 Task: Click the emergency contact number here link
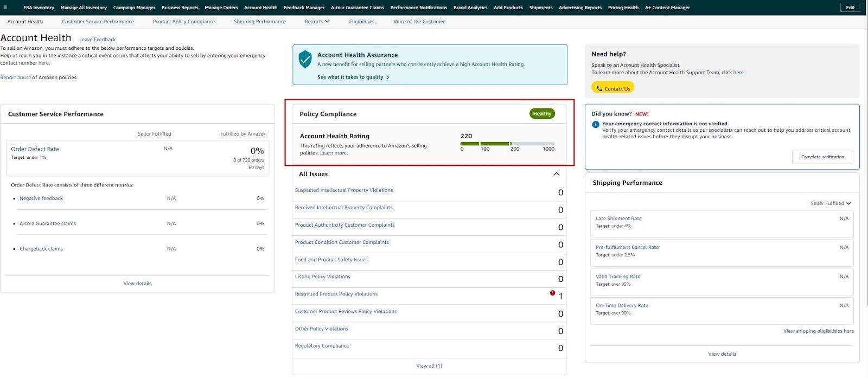point(43,63)
